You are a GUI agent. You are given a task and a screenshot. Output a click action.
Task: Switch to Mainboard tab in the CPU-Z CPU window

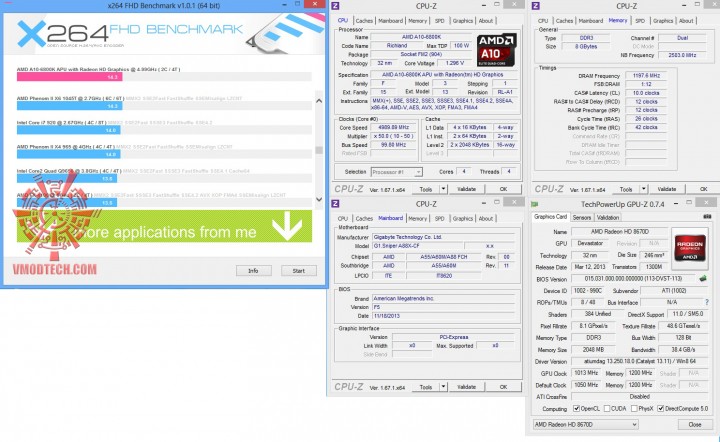[x=390, y=21]
